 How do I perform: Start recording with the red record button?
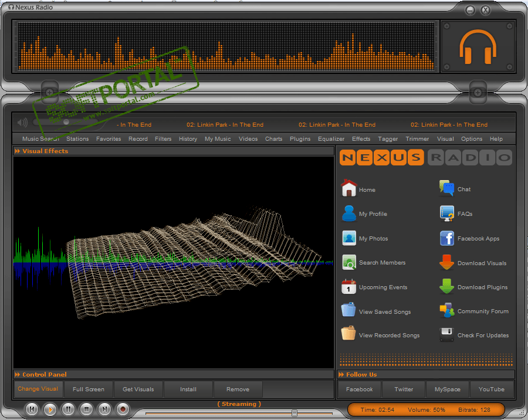coord(123,409)
